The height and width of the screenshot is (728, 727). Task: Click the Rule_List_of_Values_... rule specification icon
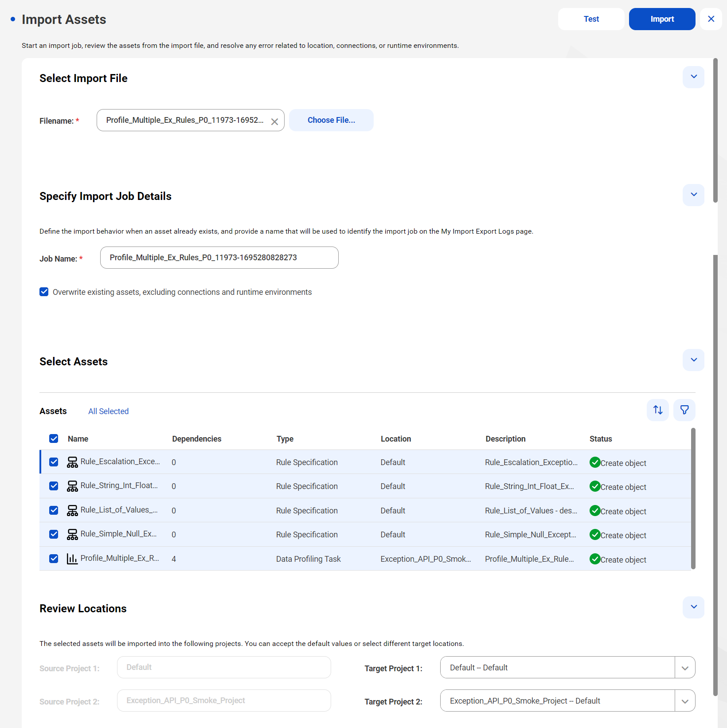click(72, 511)
